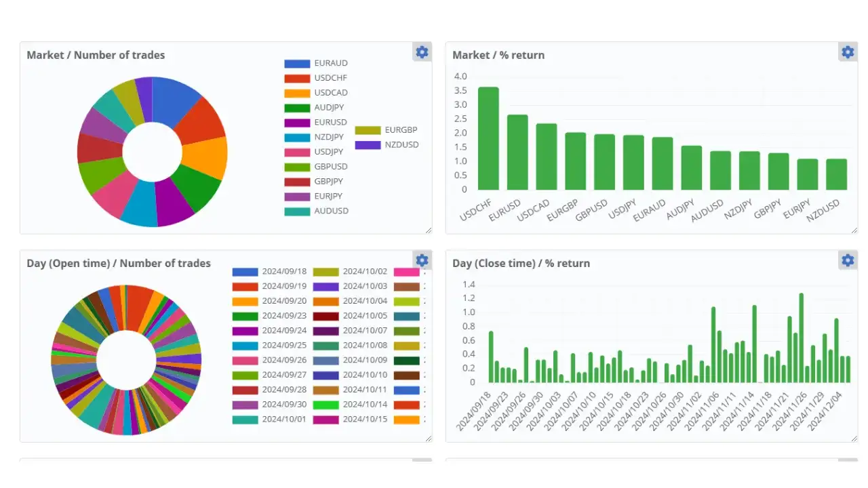Click the AUDJPY green legend swatch
Image resolution: width=868 pixels, height=488 pixels.
[297, 108]
